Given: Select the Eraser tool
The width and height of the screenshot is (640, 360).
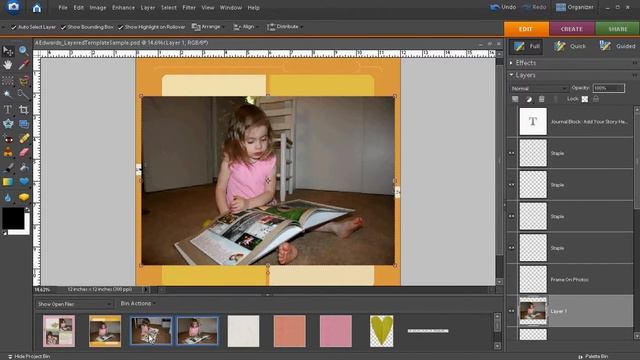Looking at the screenshot, I should pos(24,153).
